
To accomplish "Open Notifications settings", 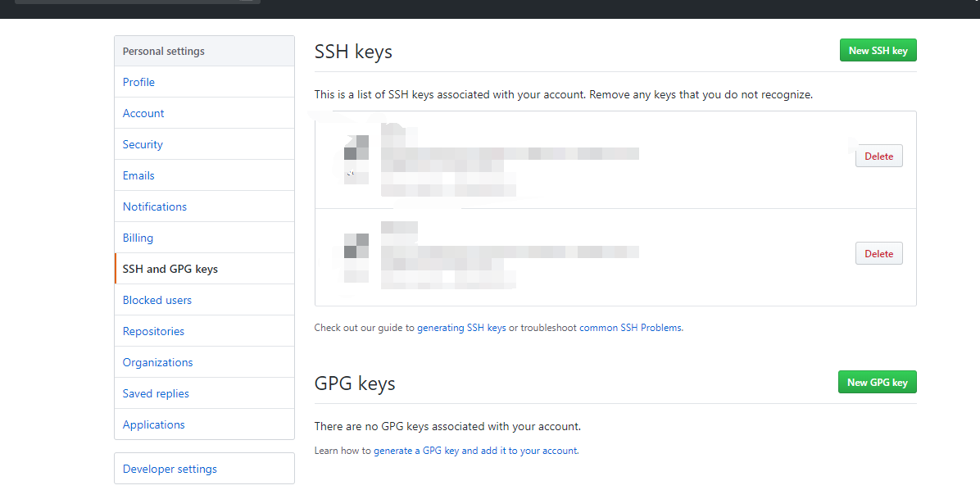I will [x=204, y=206].
